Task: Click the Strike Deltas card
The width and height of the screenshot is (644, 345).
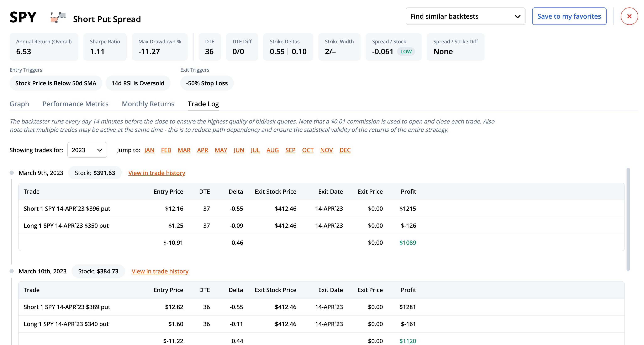Action: point(288,47)
